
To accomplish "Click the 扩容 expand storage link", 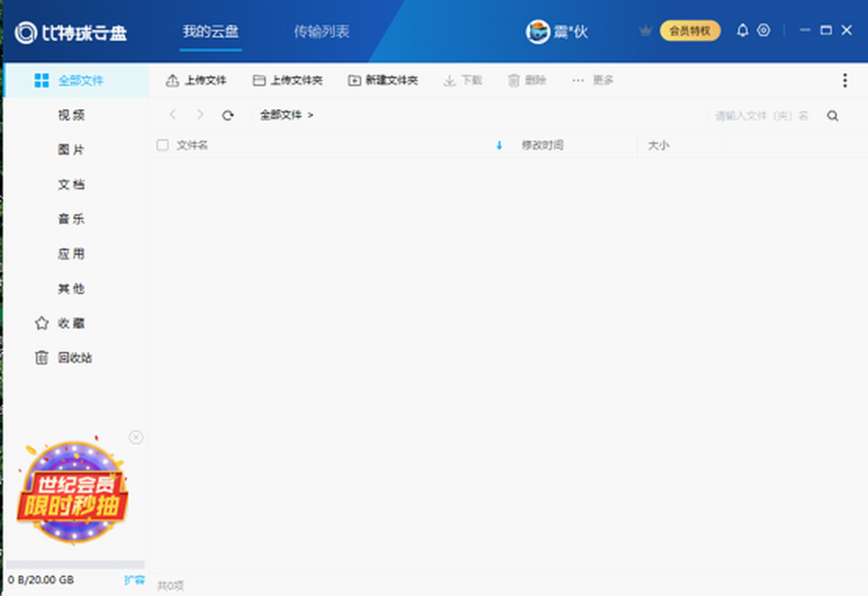I will pyautogui.click(x=134, y=580).
